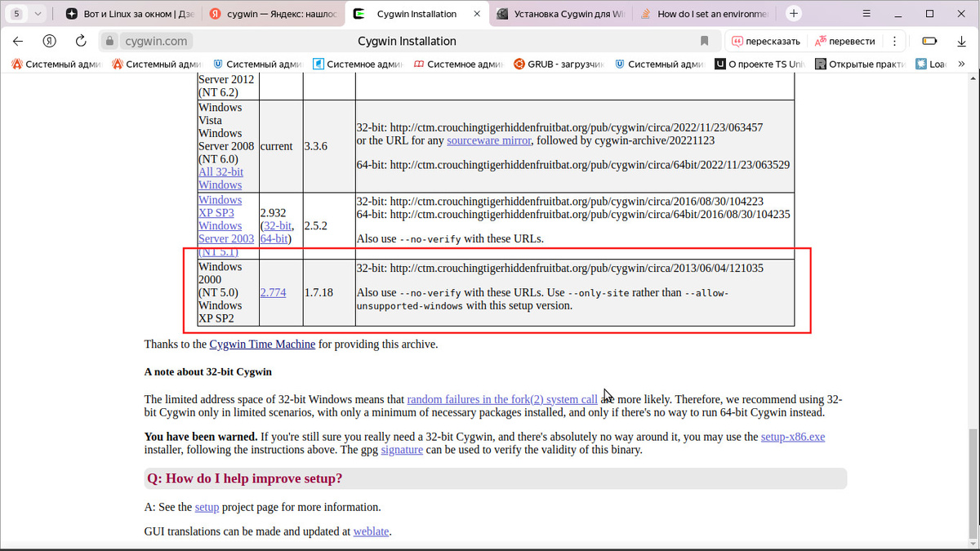Open the 'Открытые практи' bookmark
Image resolution: width=980 pixels, height=551 pixels.
[860, 64]
